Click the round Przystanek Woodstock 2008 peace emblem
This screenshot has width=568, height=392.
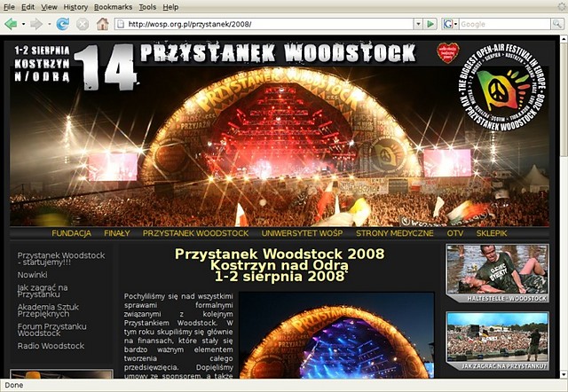coord(502,87)
